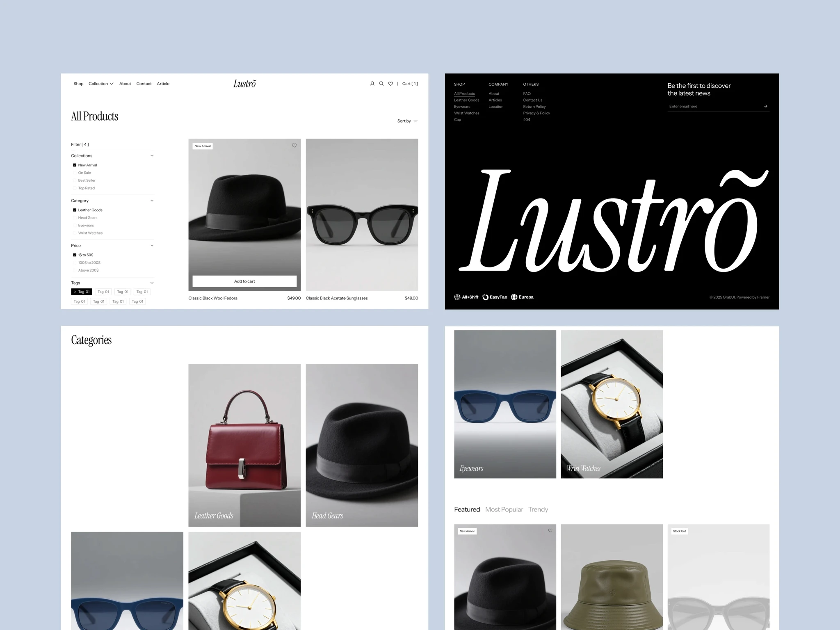Click the Europa globe logo in the footer
Image resolution: width=840 pixels, height=630 pixels.
[x=522, y=297]
